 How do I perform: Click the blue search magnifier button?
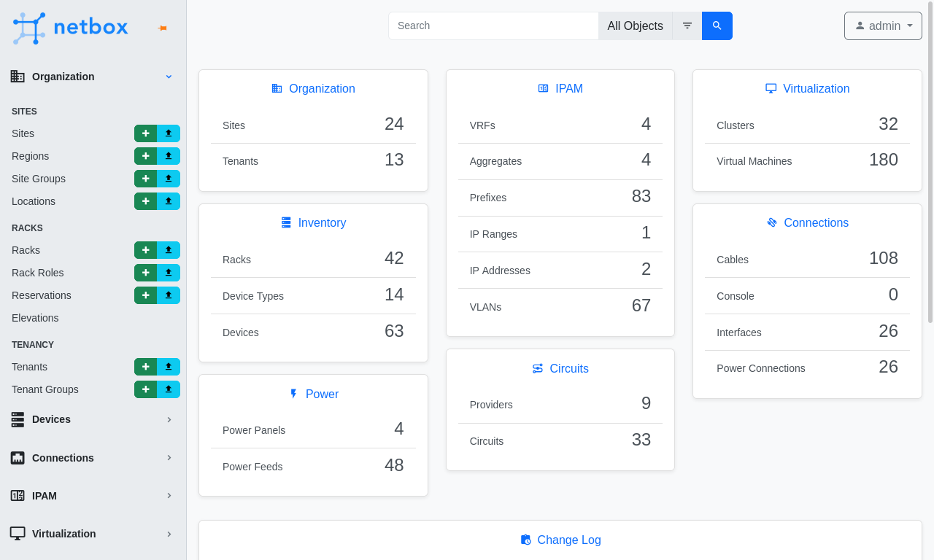pyautogui.click(x=717, y=26)
